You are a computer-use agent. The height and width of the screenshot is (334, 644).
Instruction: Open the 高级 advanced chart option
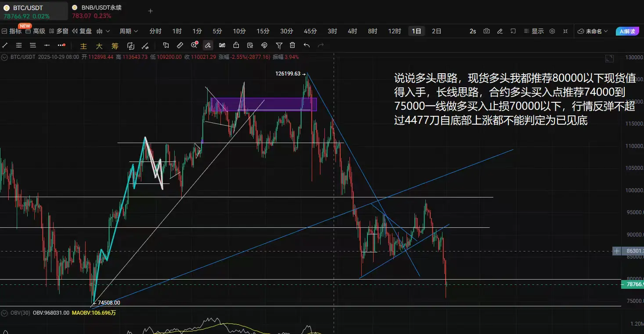click(35, 31)
